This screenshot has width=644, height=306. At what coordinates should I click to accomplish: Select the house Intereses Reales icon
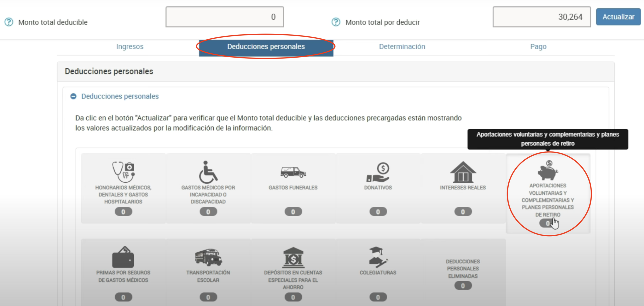[463, 172]
